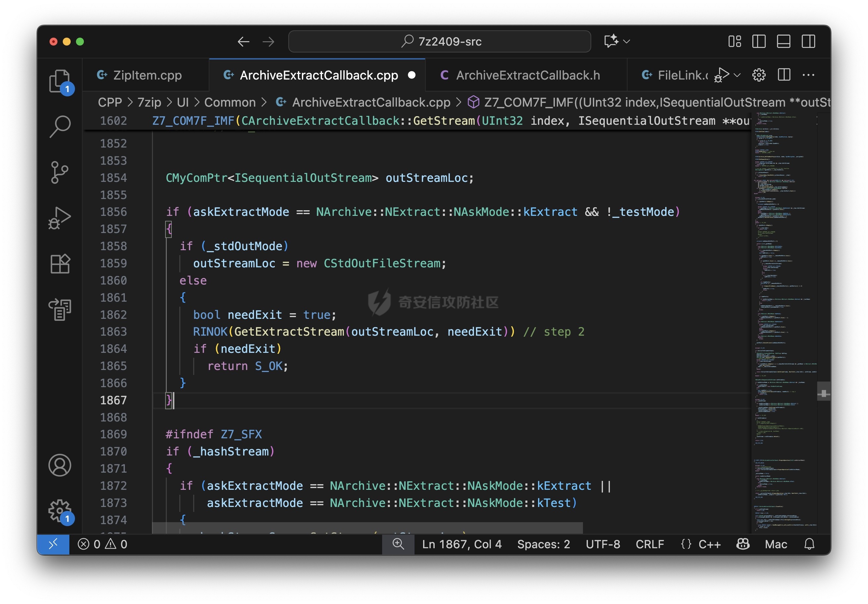Click the Common breadcrumb folder
The height and width of the screenshot is (604, 868).
coord(230,102)
